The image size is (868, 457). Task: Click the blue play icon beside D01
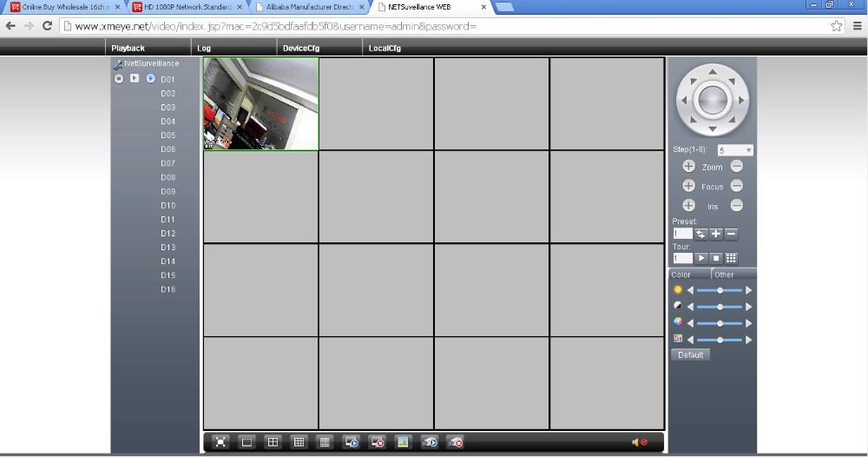click(x=150, y=79)
